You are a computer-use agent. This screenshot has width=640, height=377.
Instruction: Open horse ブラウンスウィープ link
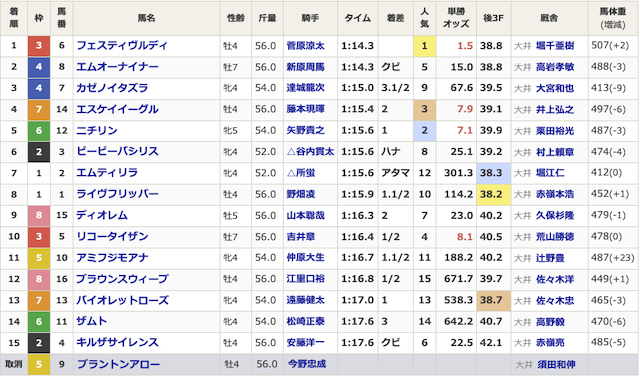(122, 279)
